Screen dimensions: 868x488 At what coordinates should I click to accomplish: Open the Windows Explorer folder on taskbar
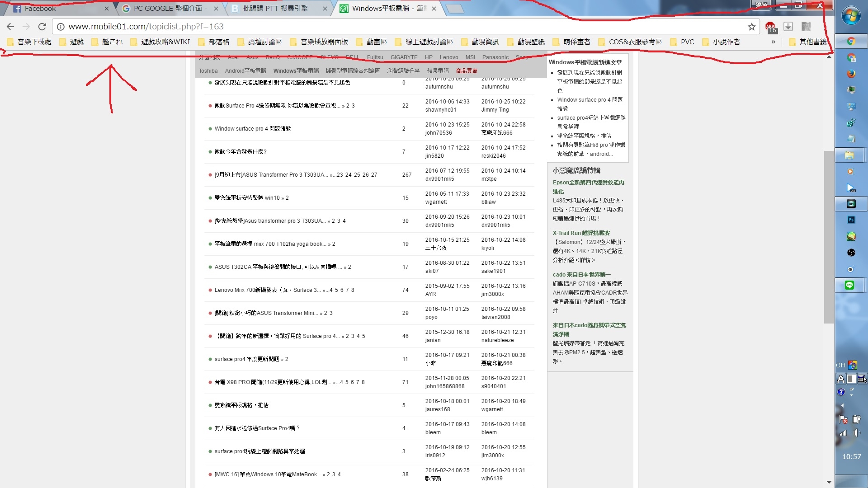(x=850, y=155)
